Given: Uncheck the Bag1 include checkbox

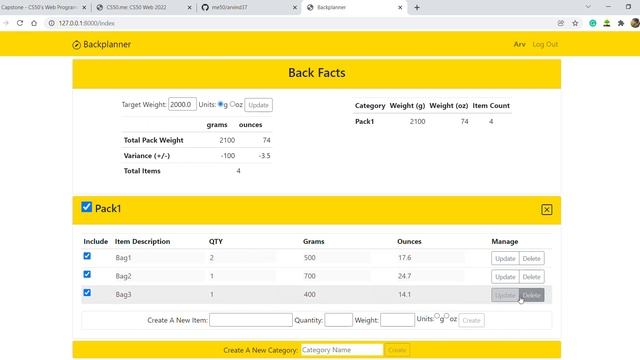Looking at the screenshot, I should tap(87, 256).
